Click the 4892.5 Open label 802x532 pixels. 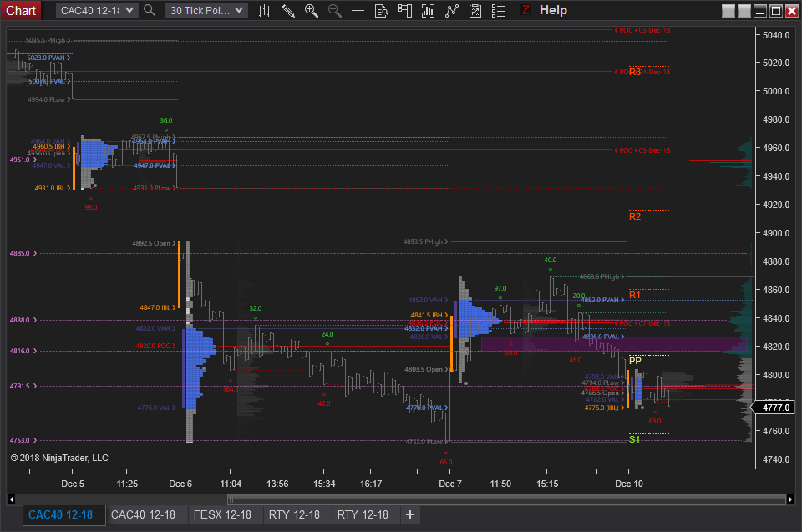coord(154,243)
